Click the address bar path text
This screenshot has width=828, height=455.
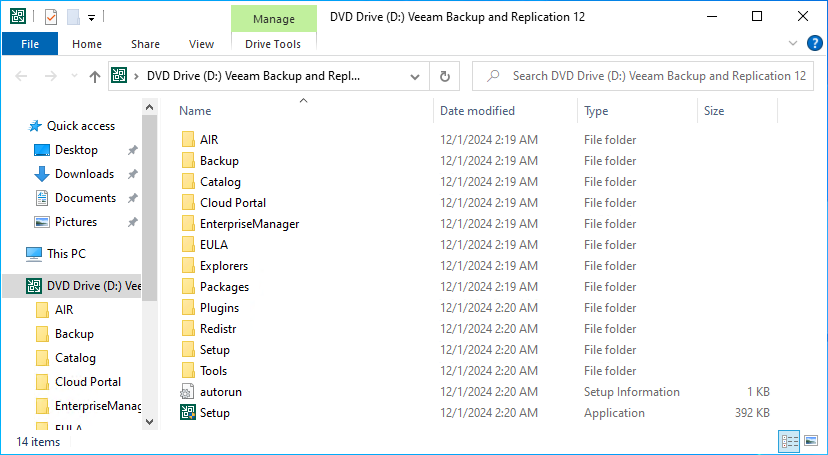click(x=253, y=76)
